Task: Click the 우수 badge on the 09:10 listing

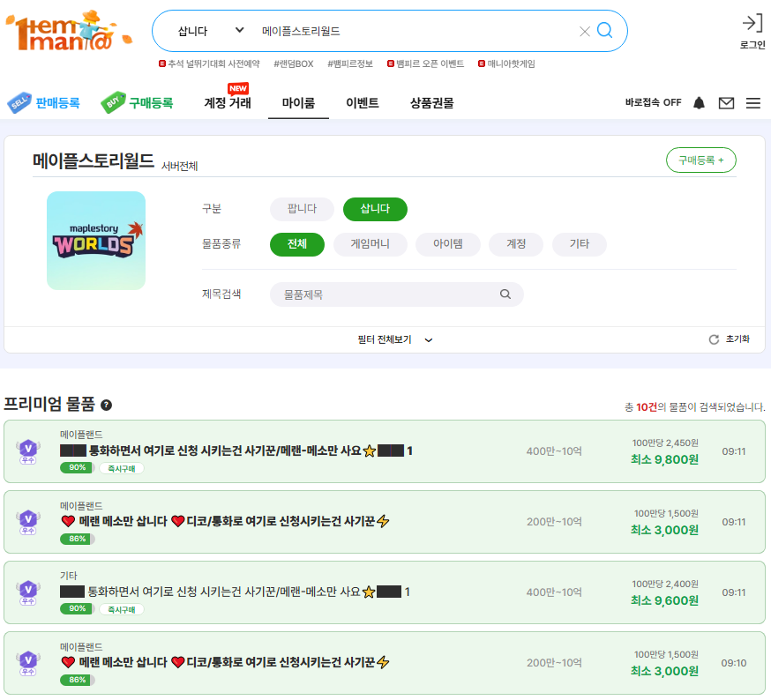Action: click(x=28, y=663)
